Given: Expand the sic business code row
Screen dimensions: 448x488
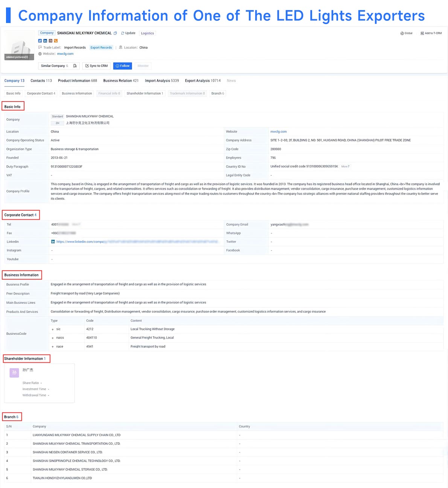Looking at the screenshot, I should [x=53, y=329].
